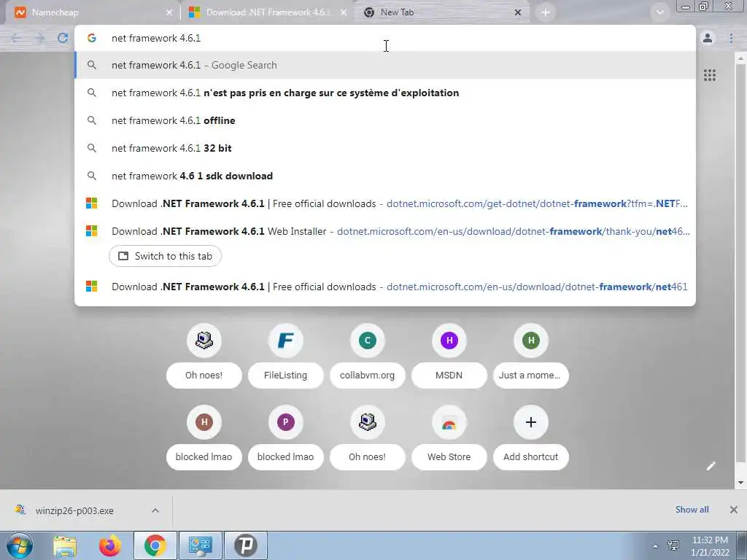Click the address bar search text field
The image size is (747, 560).
(x=385, y=38)
